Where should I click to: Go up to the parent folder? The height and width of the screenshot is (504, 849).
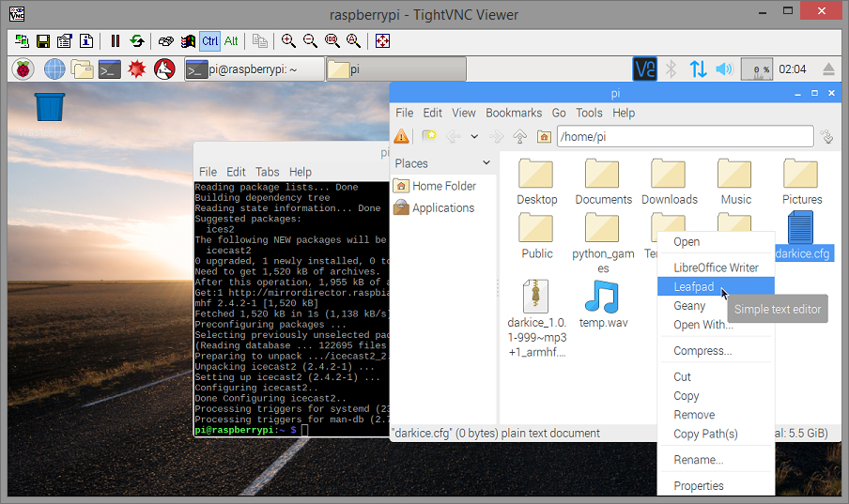[519, 136]
